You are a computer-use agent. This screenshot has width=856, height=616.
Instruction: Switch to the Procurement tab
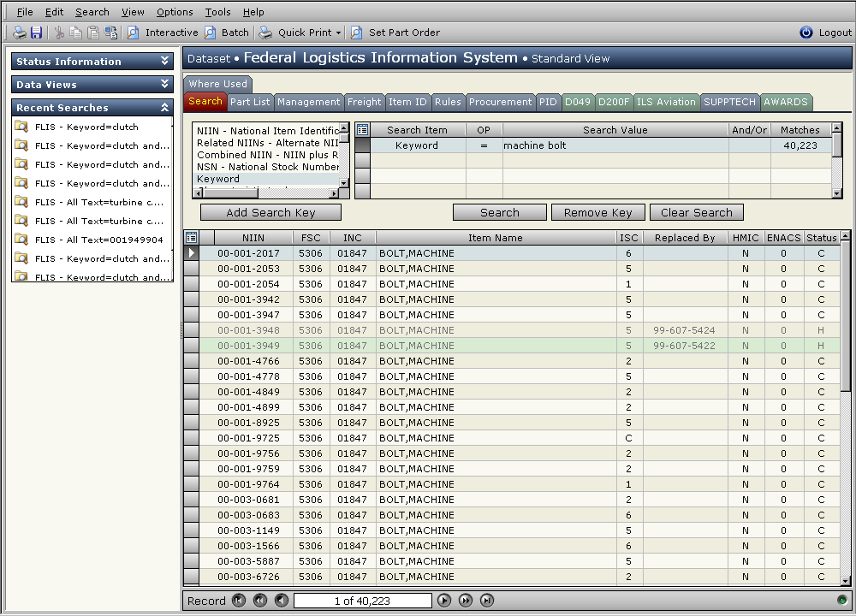pos(500,101)
